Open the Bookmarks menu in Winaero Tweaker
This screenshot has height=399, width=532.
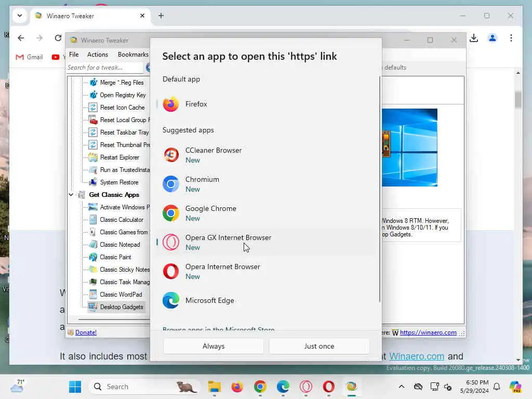tap(133, 54)
